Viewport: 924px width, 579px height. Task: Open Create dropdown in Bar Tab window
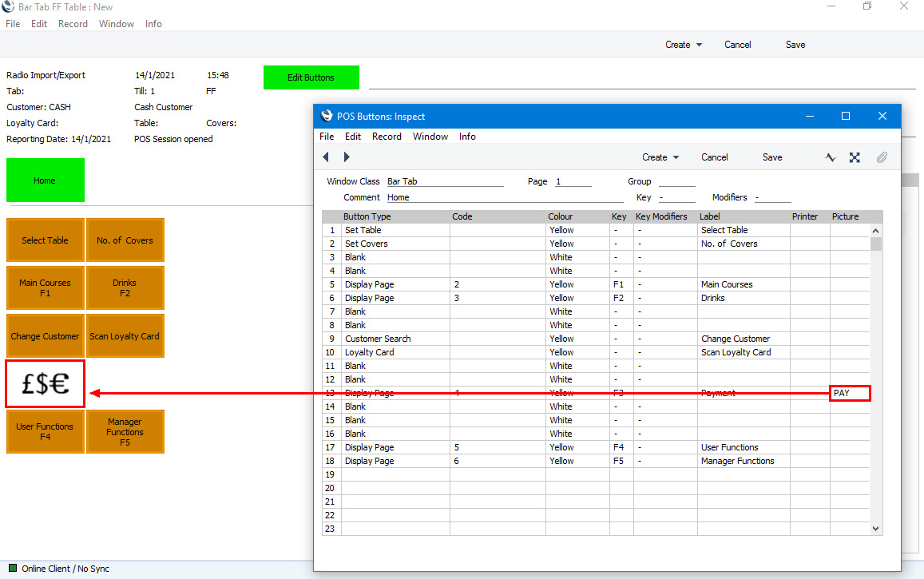point(684,45)
